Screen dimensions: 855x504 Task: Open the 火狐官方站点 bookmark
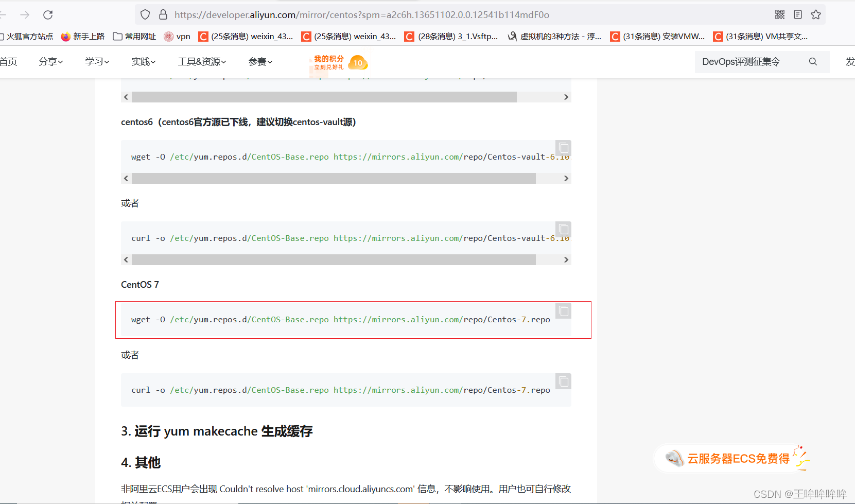(x=26, y=37)
